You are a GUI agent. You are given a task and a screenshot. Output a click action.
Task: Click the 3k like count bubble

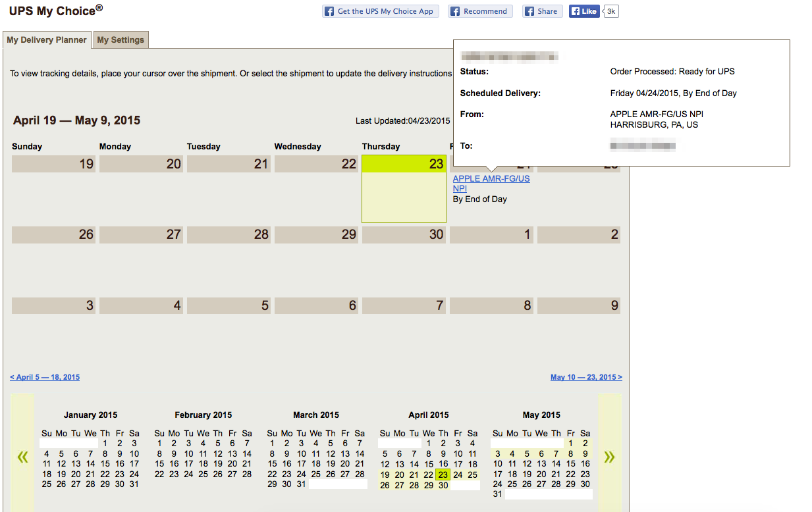611,11
